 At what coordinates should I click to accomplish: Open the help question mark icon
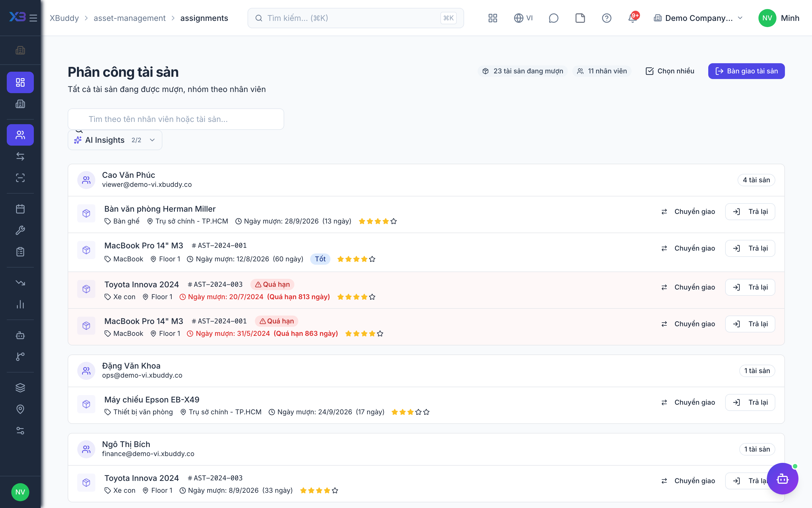pos(607,18)
